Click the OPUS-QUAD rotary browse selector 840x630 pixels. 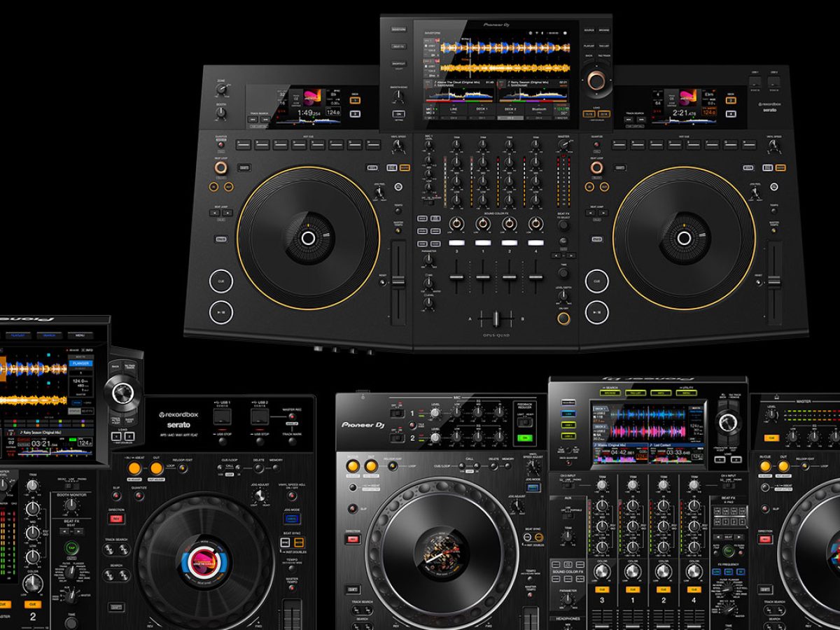click(x=596, y=81)
